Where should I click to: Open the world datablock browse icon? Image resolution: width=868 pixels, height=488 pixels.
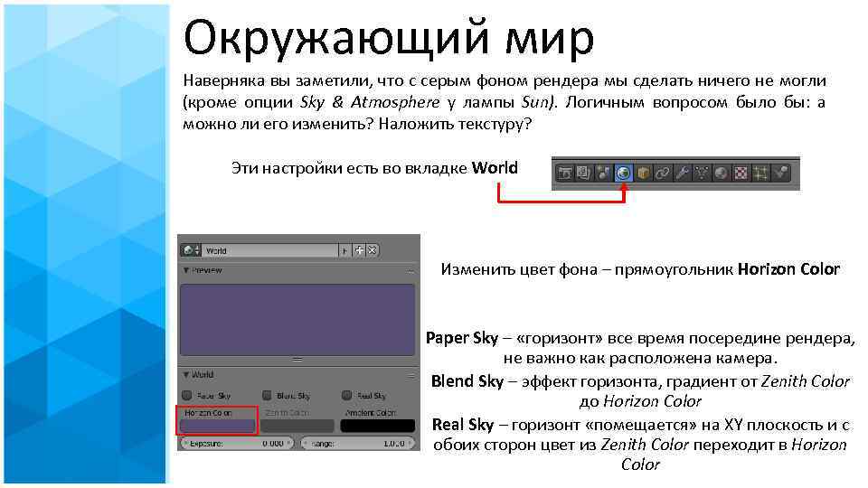(191, 250)
